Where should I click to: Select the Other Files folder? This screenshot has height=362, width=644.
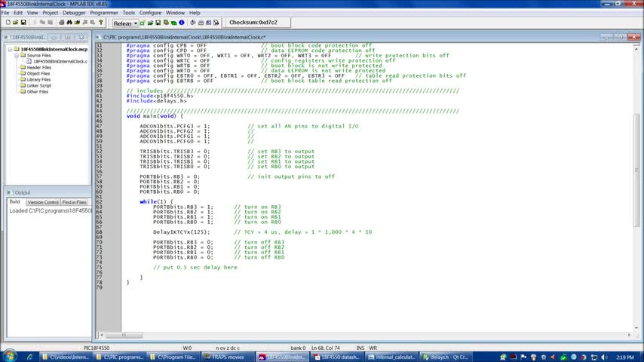coord(38,91)
